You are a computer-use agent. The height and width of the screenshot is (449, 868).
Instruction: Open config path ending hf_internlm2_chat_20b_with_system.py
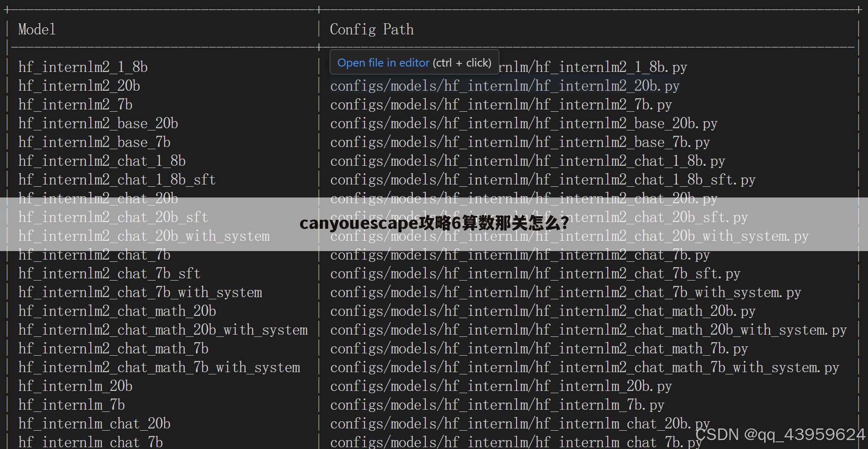(569, 236)
